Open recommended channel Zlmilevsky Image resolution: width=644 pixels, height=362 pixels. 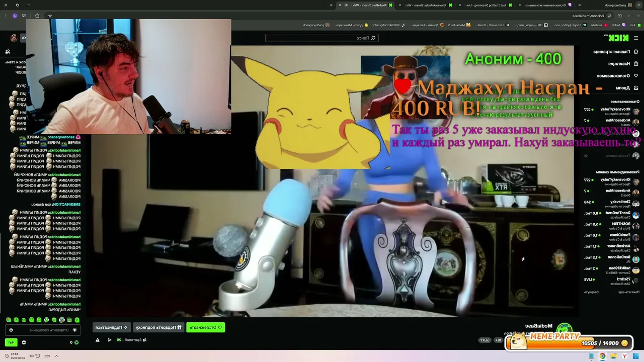pyautogui.click(x=611, y=203)
